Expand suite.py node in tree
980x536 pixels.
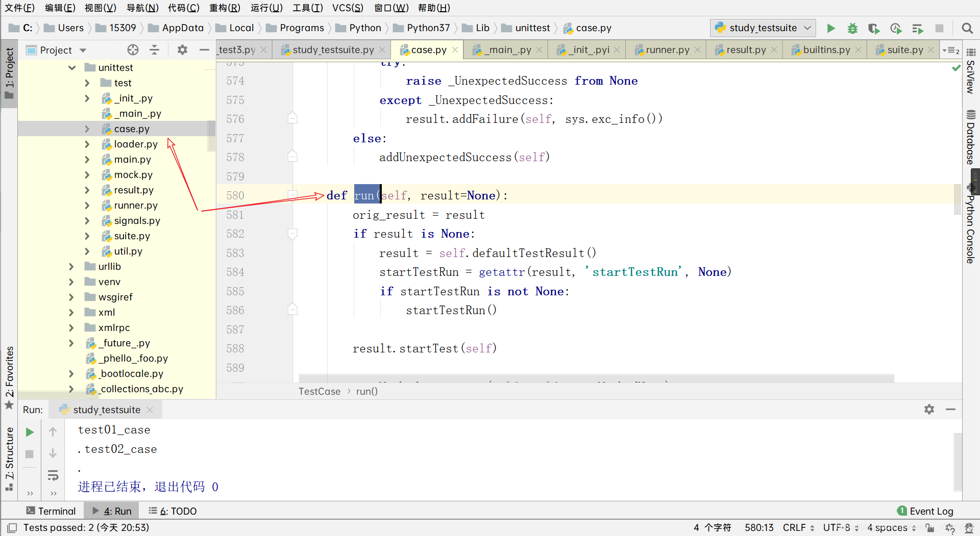pos(87,236)
